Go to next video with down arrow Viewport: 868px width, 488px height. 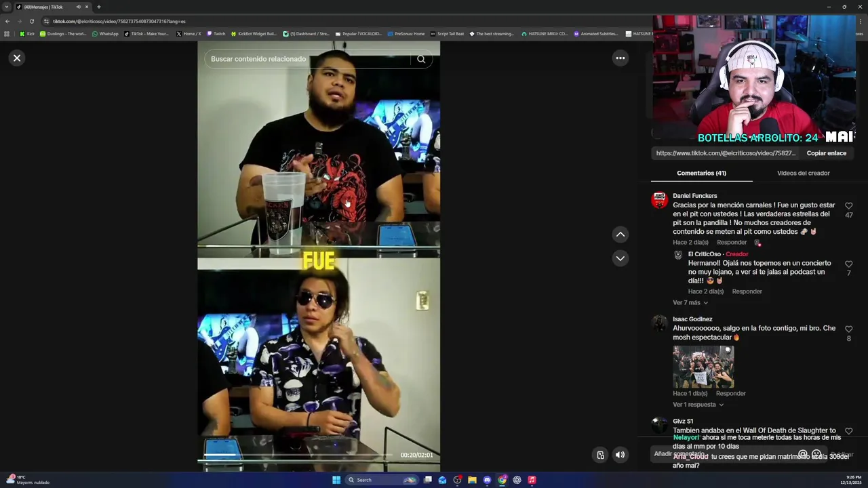[620, 258]
